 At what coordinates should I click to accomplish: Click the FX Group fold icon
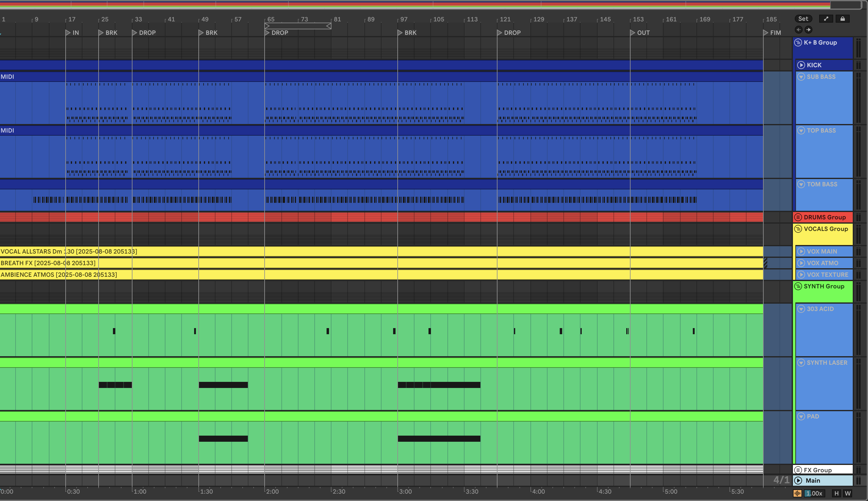click(x=798, y=470)
